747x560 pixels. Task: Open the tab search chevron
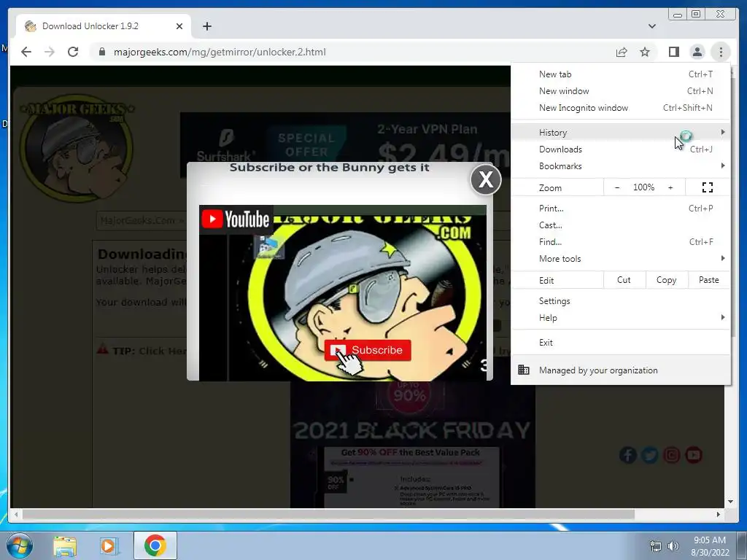pyautogui.click(x=651, y=26)
